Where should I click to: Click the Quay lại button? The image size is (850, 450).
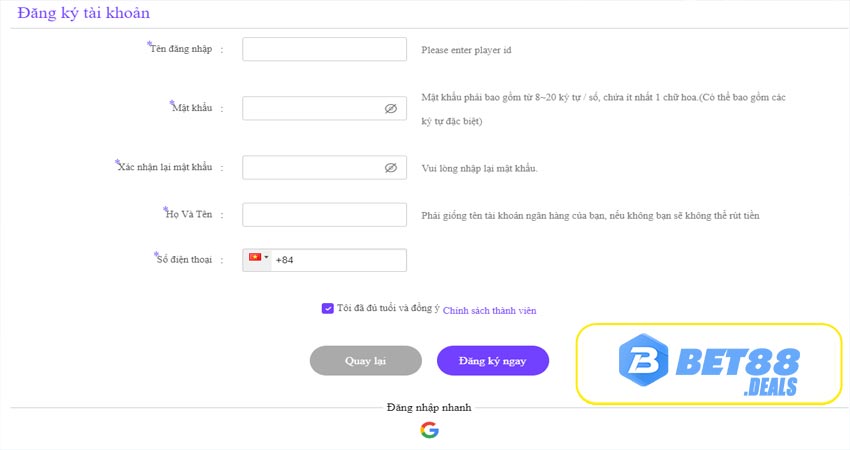[x=365, y=361]
